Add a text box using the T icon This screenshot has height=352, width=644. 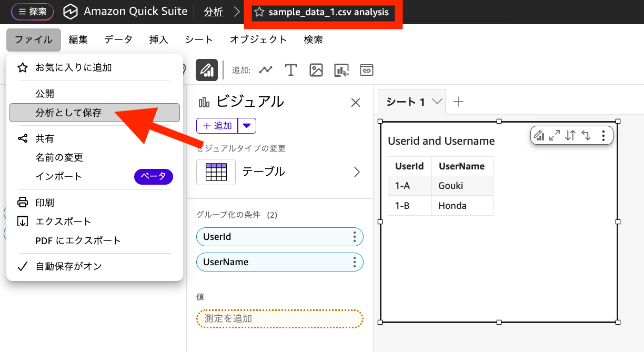291,69
